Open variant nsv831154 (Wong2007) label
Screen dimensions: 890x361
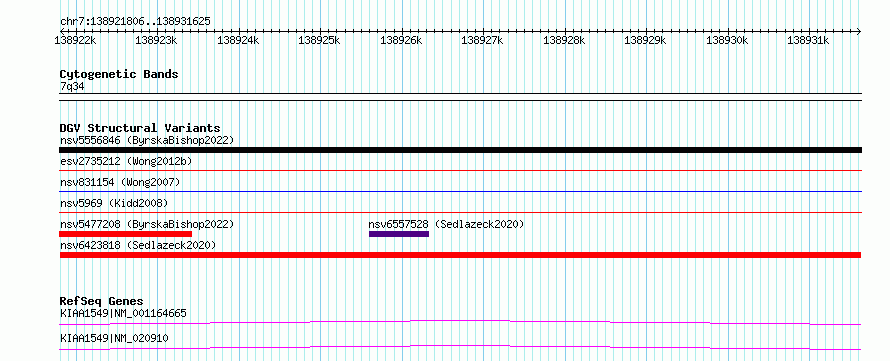pyautogui.click(x=120, y=182)
